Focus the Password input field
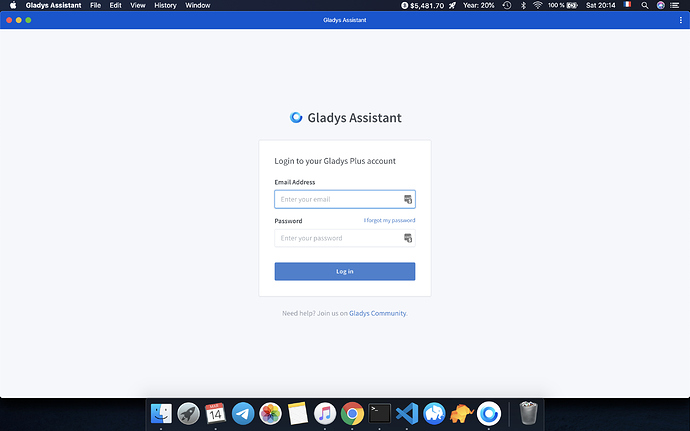The image size is (690, 431). pos(345,238)
